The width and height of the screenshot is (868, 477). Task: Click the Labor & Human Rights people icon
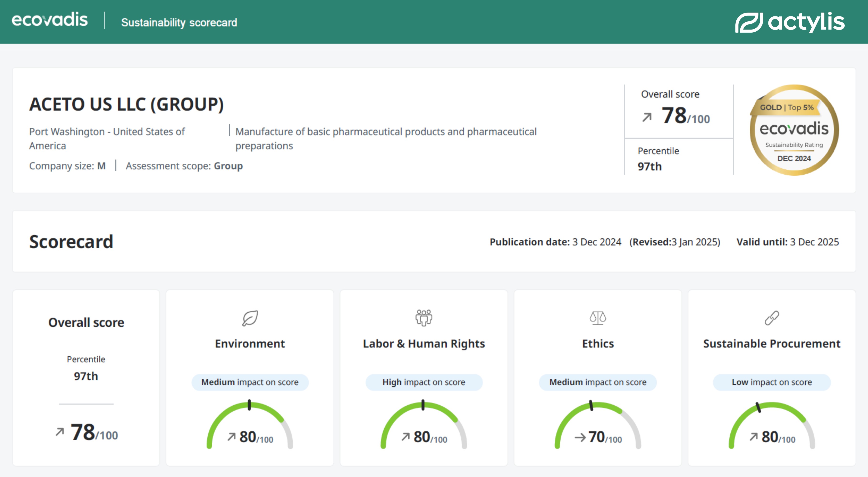click(424, 318)
